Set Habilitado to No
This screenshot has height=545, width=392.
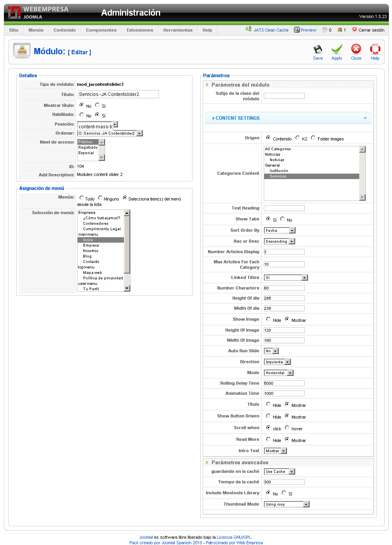(81, 115)
